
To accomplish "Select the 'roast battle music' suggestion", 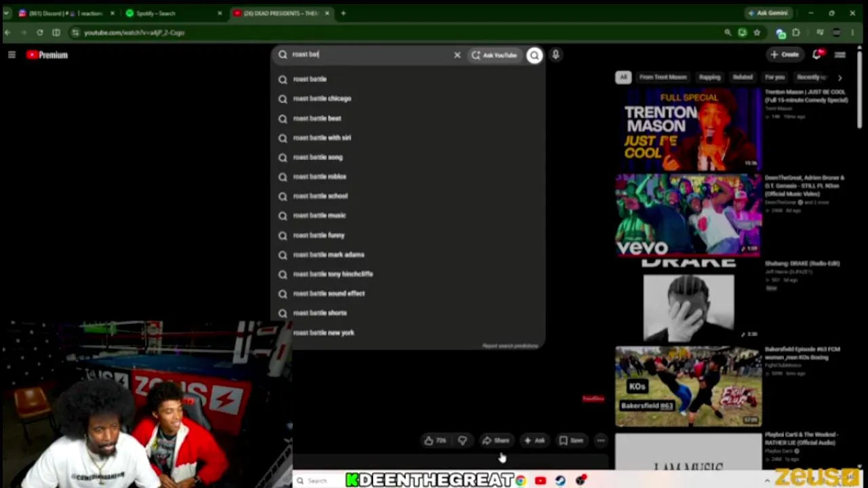I will click(409, 216).
